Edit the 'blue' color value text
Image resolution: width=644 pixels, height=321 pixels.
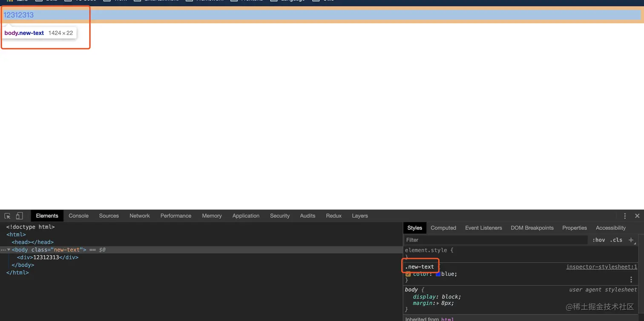(448, 274)
